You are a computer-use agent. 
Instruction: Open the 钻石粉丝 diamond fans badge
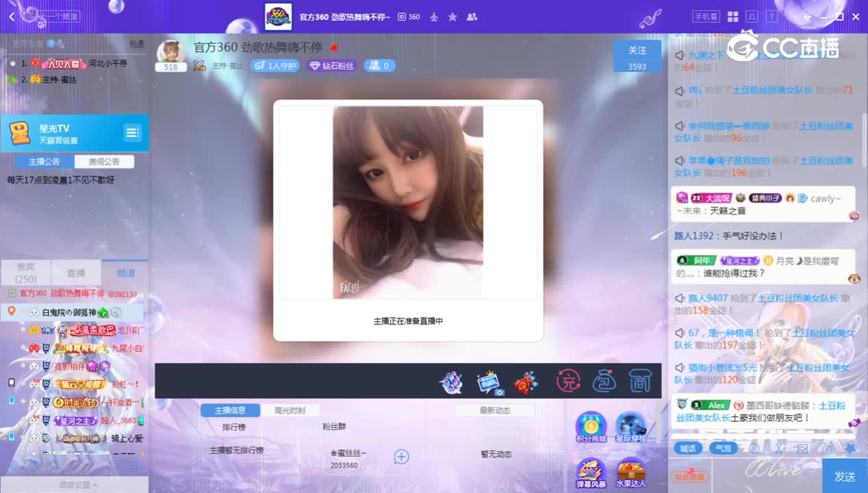tap(332, 66)
